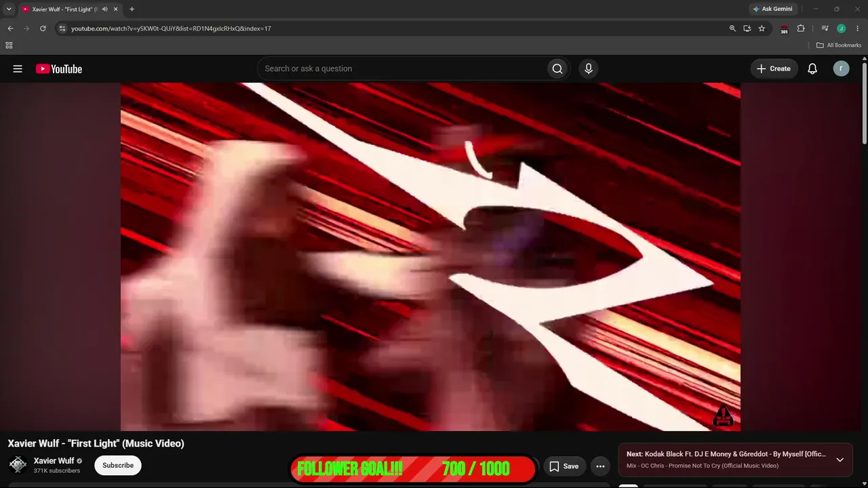The height and width of the screenshot is (488, 868).
Task: Click the "371K subscribers" text
Action: [57, 471]
